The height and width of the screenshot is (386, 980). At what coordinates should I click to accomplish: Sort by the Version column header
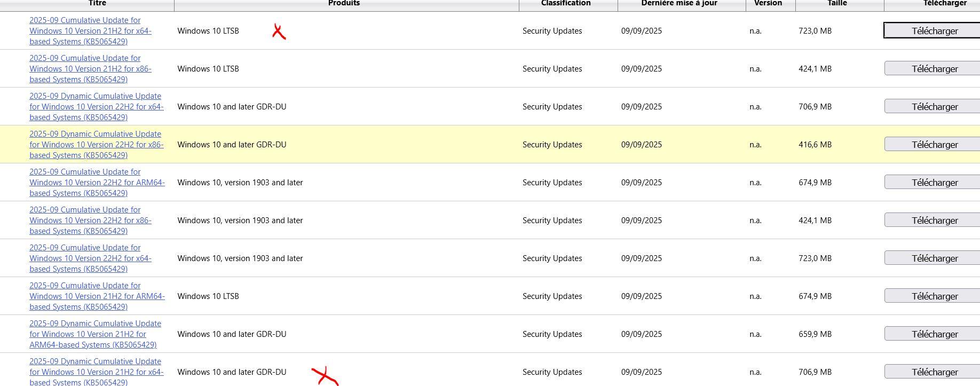click(768, 3)
